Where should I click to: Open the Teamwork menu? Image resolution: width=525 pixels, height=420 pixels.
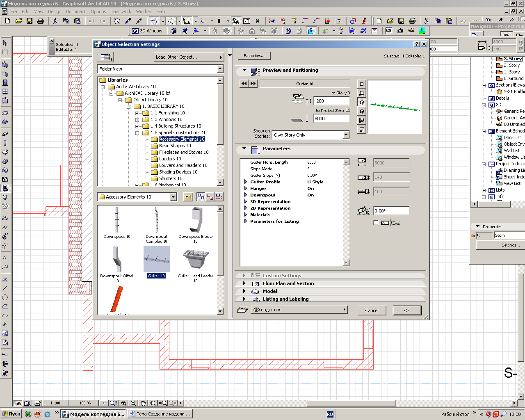[x=121, y=11]
